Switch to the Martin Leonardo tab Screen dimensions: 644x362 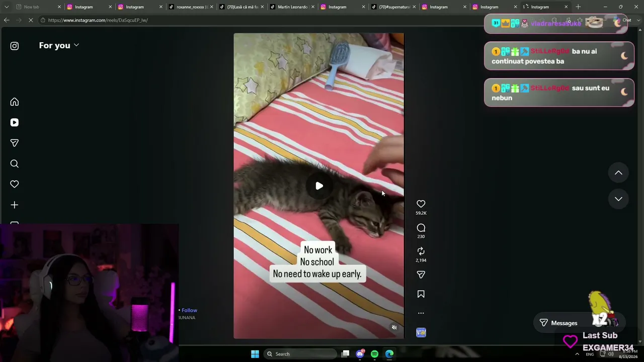(291, 7)
